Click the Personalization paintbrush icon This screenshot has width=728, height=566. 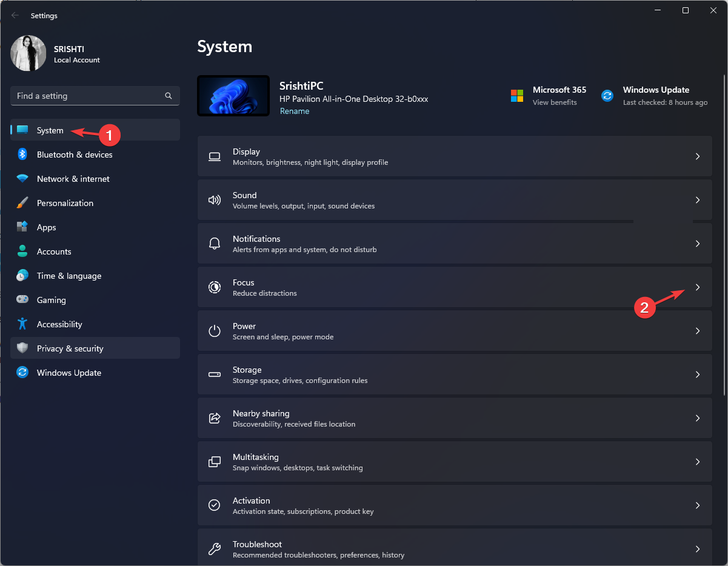22,203
